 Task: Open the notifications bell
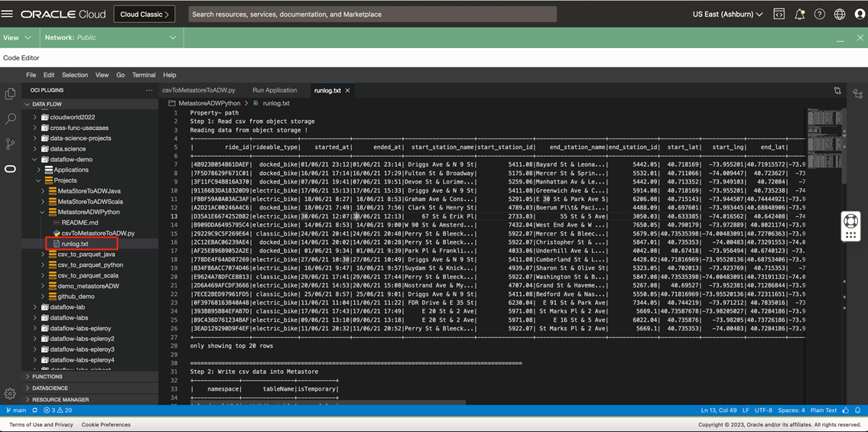coord(799,15)
